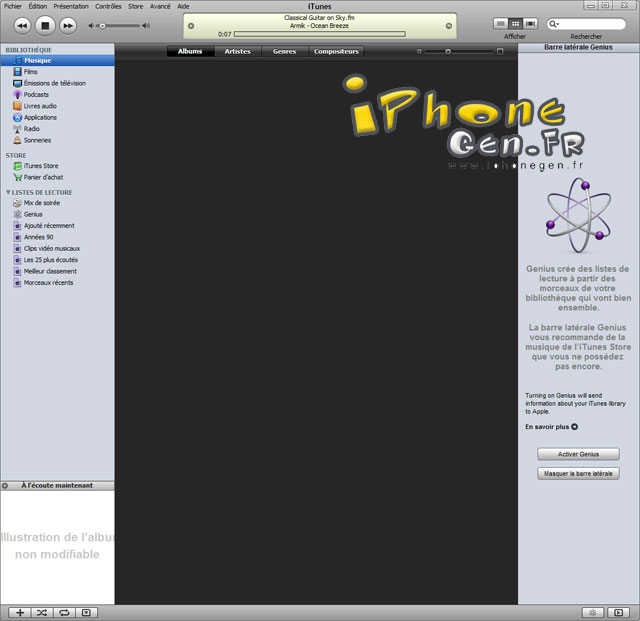Switch to grid view
Image resolution: width=640 pixels, height=621 pixels.
point(515,24)
